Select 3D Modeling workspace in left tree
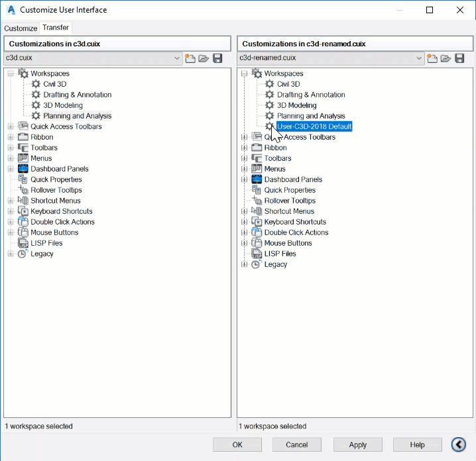Screen dimensions: 476x461 [63, 105]
